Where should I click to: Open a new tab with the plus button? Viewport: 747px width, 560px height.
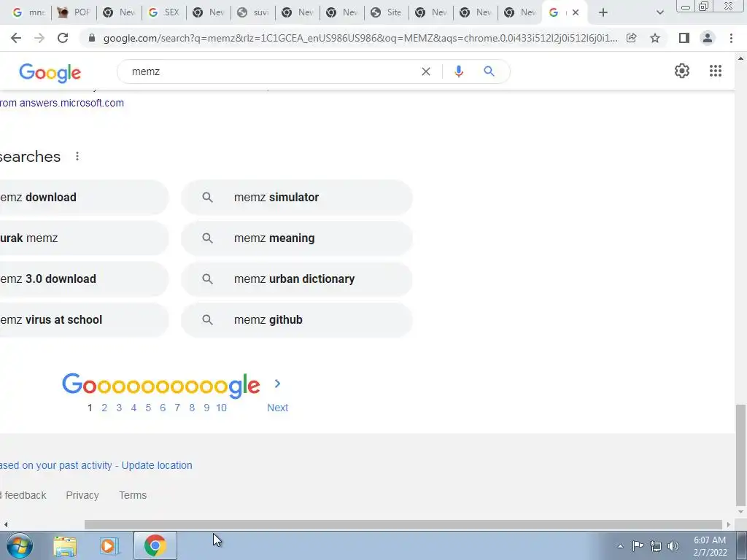(x=603, y=12)
